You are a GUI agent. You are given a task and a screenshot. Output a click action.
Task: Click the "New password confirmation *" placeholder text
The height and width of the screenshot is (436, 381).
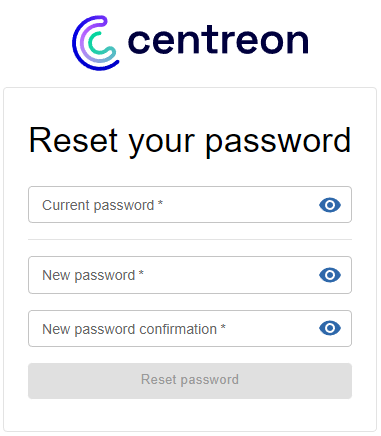tap(134, 329)
